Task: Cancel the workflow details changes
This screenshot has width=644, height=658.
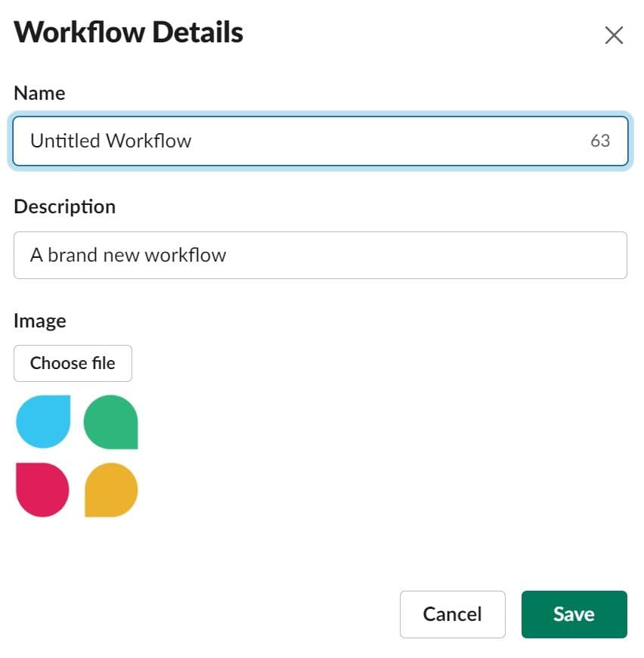Action: click(452, 614)
